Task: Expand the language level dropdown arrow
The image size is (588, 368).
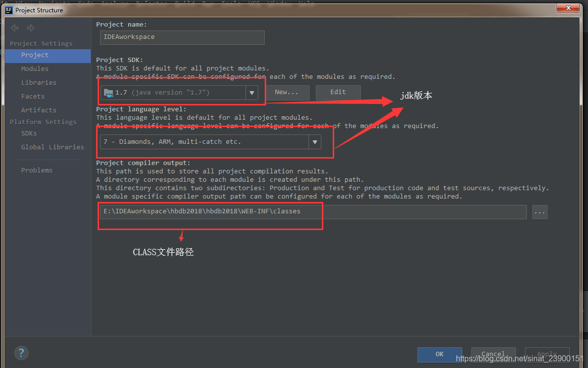Action: tap(315, 142)
